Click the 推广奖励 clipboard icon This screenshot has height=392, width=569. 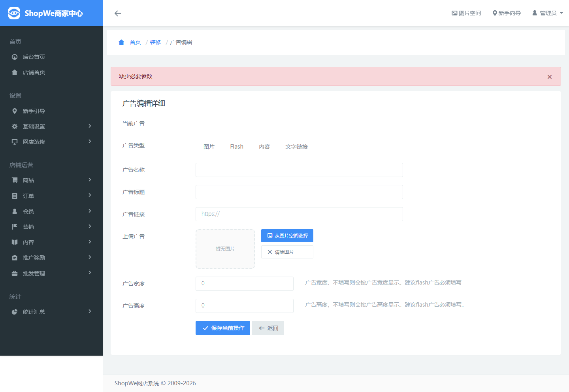coord(15,258)
